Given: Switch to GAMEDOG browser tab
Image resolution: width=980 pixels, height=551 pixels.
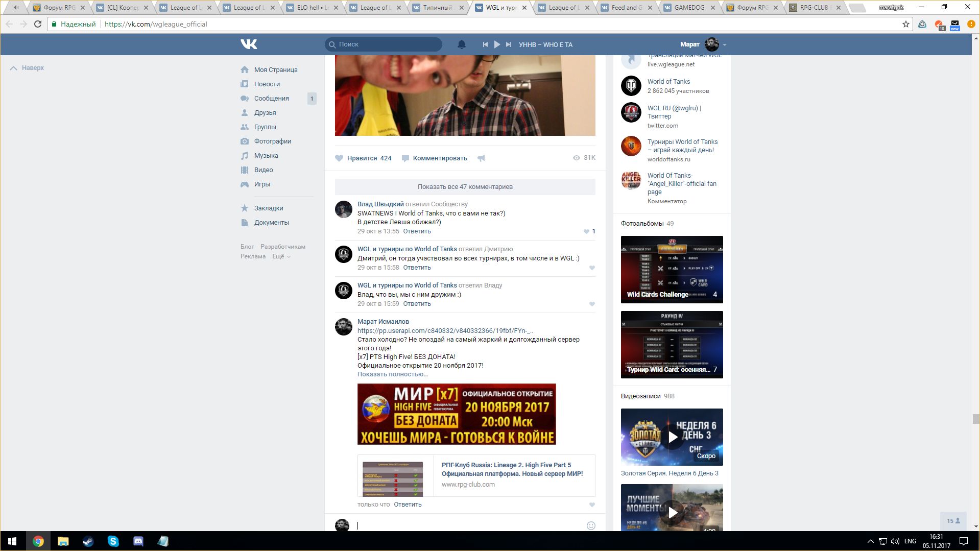Looking at the screenshot, I should point(689,8).
